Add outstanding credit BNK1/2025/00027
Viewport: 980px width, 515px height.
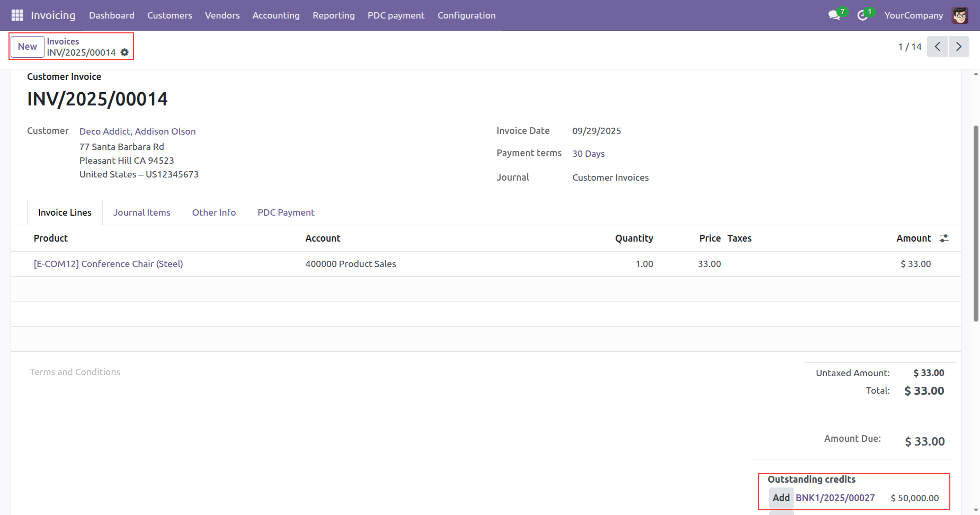point(781,498)
